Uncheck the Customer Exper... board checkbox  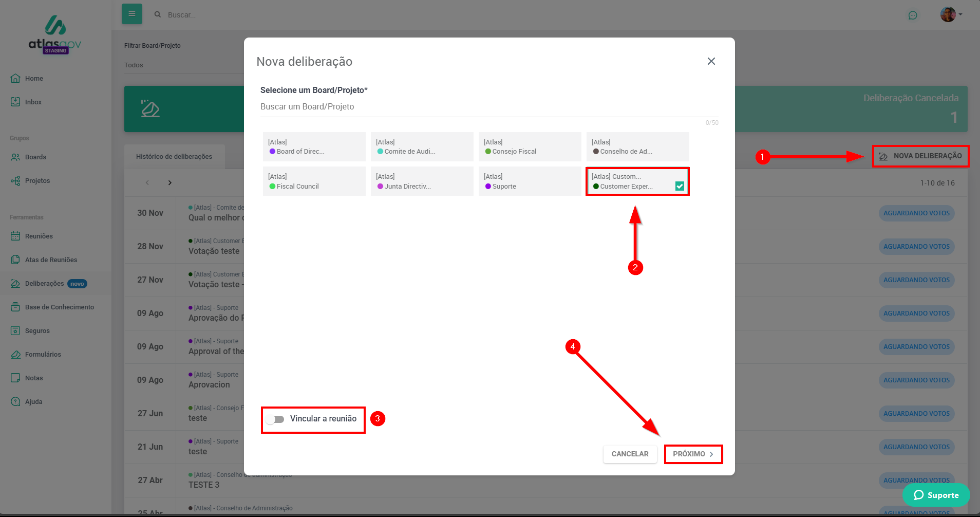pyautogui.click(x=680, y=186)
